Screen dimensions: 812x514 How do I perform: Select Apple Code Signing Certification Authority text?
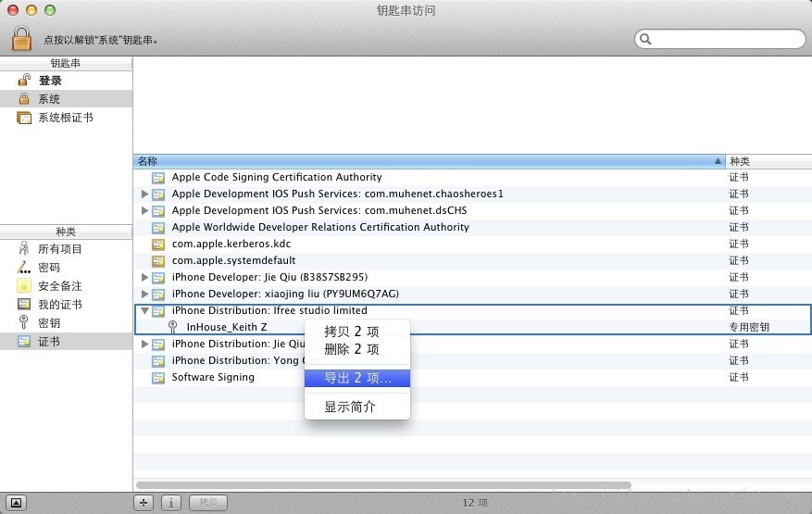coord(277,177)
